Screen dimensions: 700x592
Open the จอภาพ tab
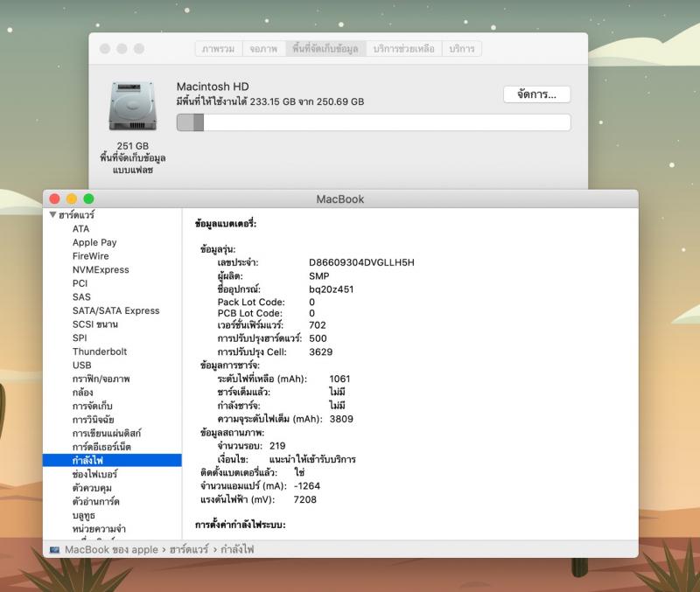(263, 49)
